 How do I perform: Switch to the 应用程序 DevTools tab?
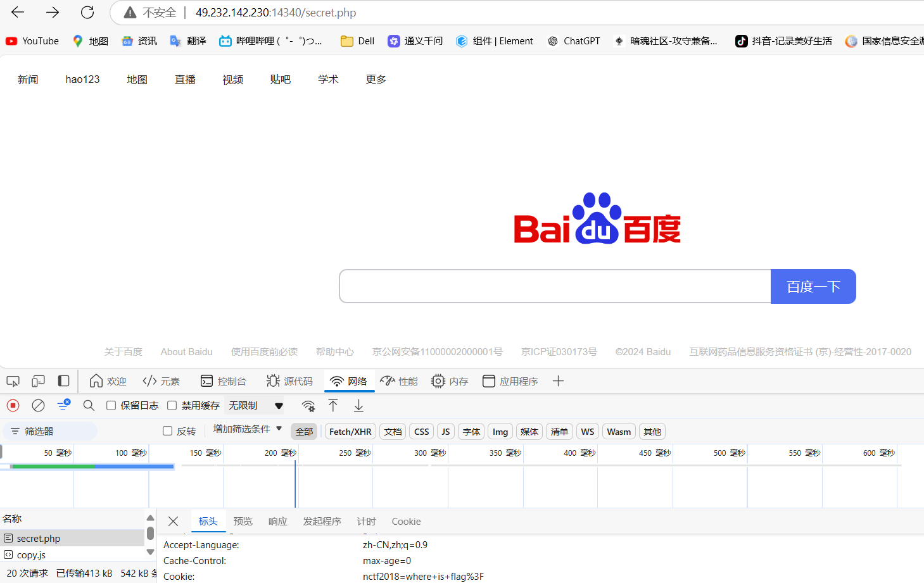(x=510, y=381)
